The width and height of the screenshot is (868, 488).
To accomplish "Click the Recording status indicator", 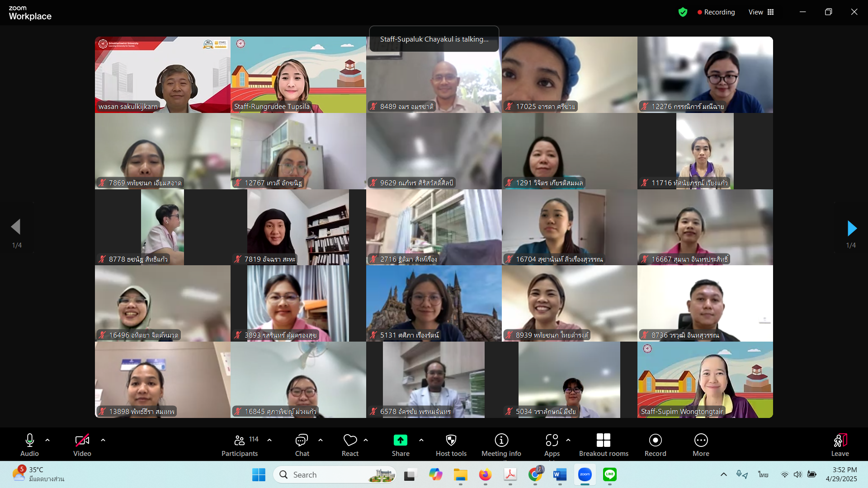I will 716,12.
